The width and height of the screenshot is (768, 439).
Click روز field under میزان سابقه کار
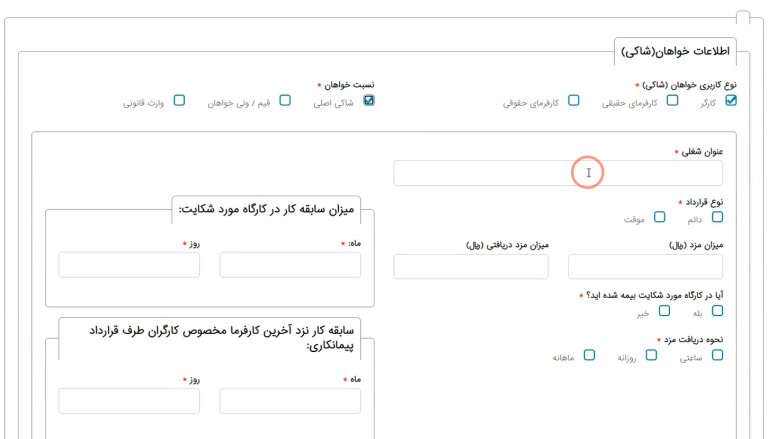coord(129,265)
